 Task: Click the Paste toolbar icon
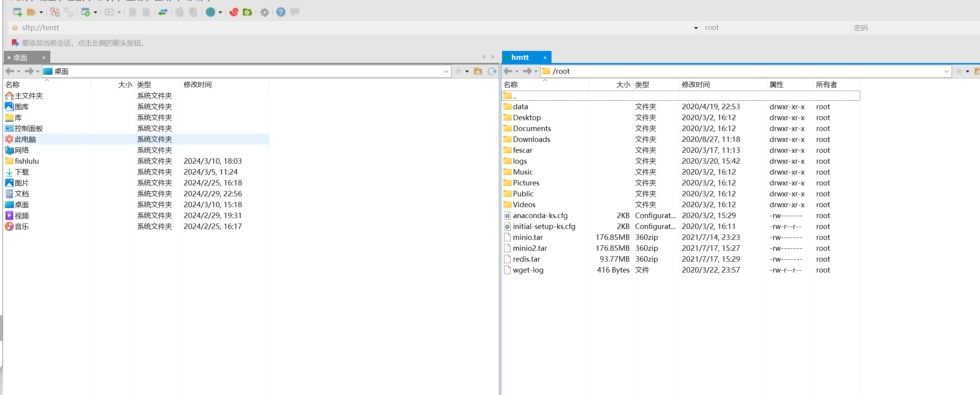(x=193, y=12)
